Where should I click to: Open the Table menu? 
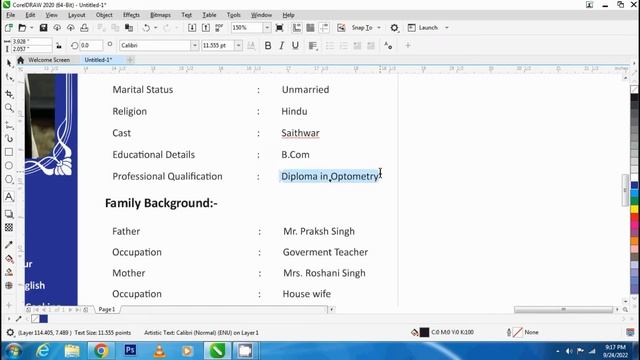(x=209, y=15)
